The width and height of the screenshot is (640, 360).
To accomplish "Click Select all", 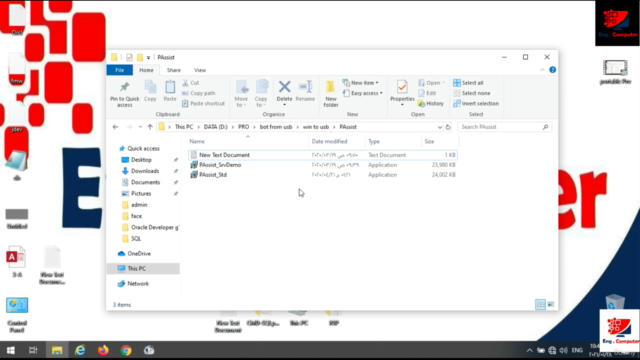I will pos(468,83).
